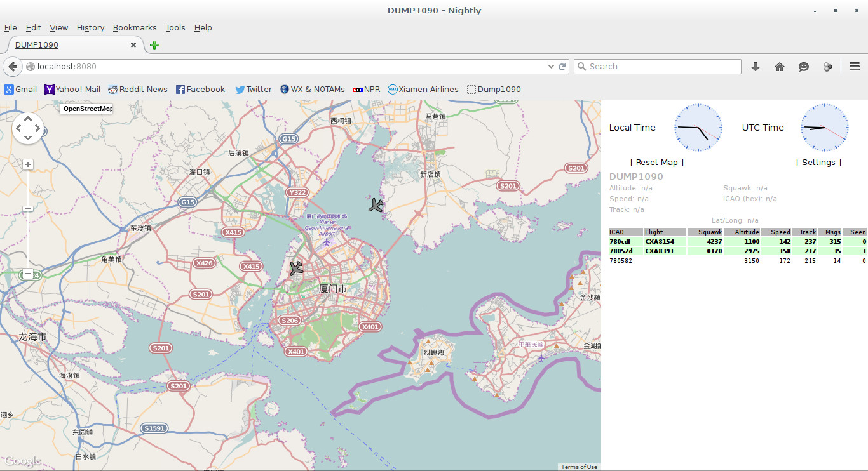Pan map left with the arrow control
868x471 pixels.
point(18,129)
